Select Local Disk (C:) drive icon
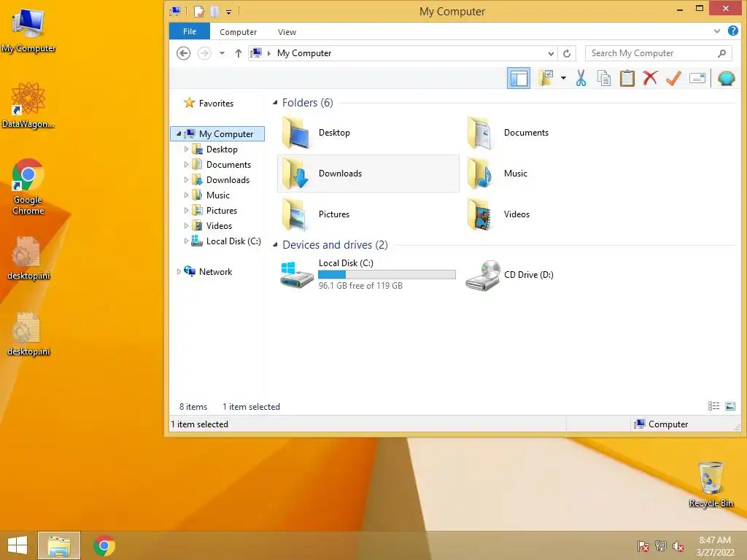Viewport: 747px width, 560px height. click(296, 275)
